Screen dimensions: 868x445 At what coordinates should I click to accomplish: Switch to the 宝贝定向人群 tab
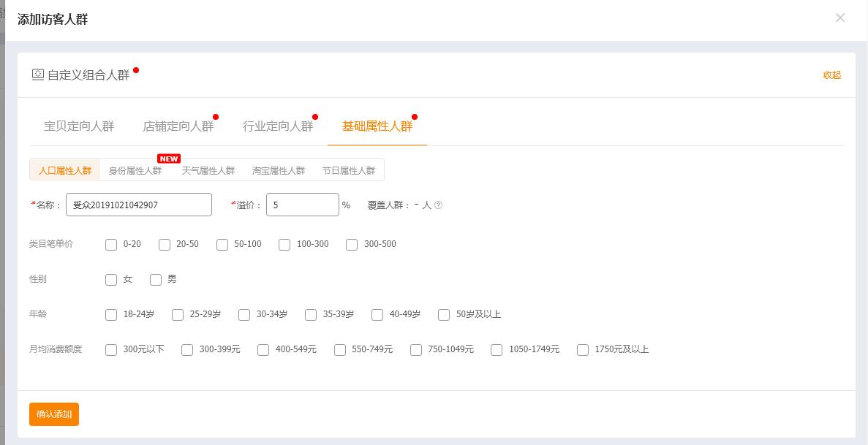click(x=78, y=126)
